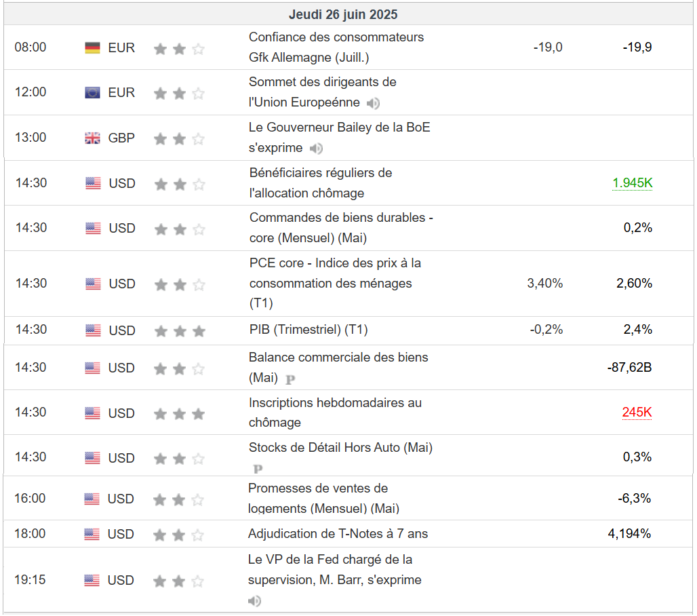Viewport: 697px width, 616px height.
Task: Click the German flag in the 08:00 row
Action: 92,47
